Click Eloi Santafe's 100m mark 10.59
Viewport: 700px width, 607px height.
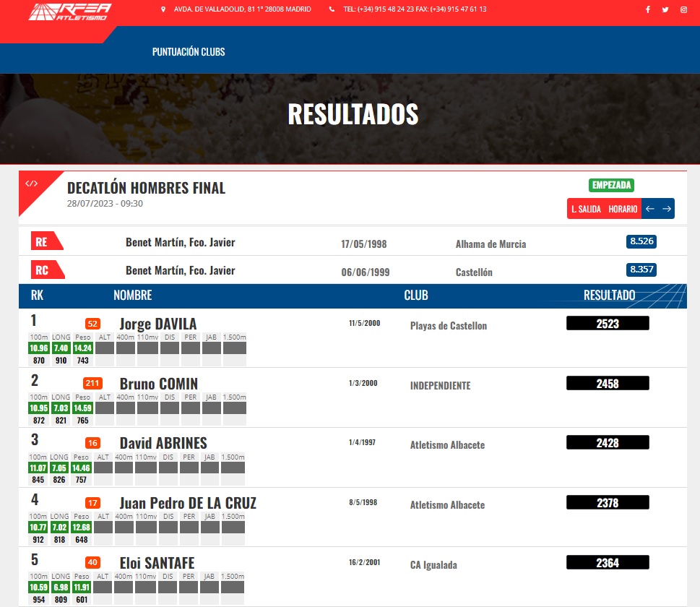[x=38, y=587]
